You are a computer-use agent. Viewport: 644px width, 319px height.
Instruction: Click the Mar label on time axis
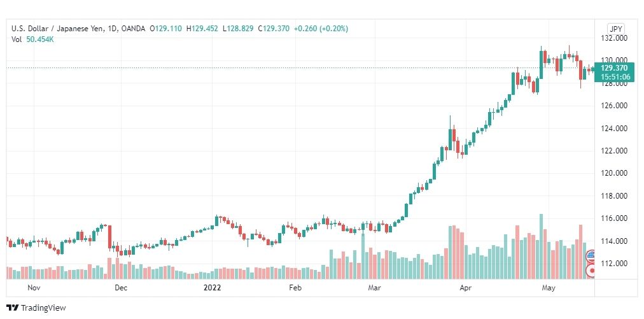374,288
